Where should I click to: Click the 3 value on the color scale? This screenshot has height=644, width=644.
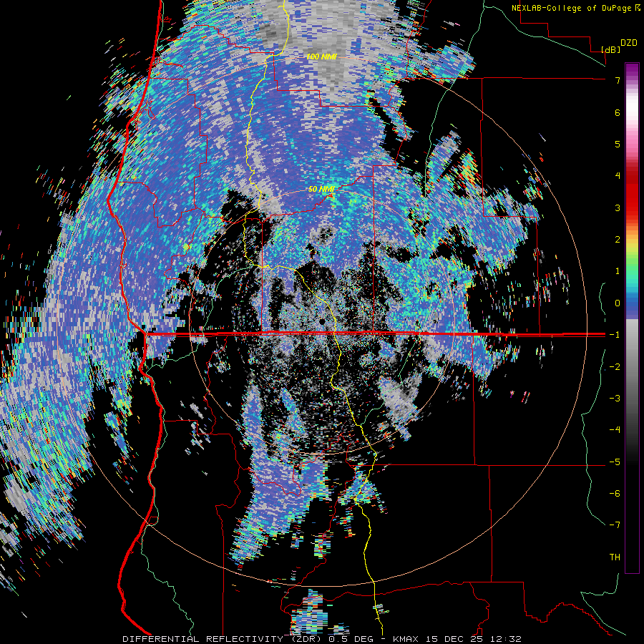[618, 208]
